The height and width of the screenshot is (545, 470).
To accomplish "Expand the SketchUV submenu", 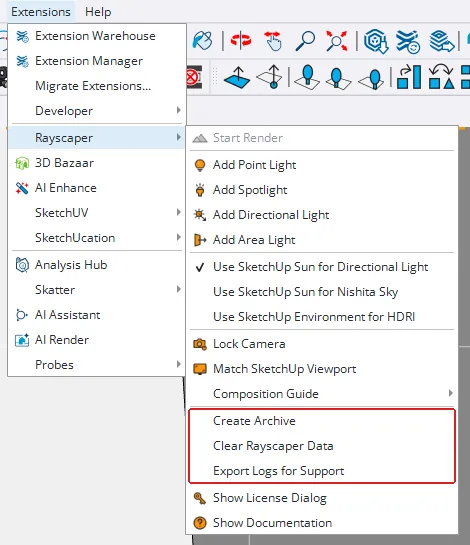I will [x=97, y=213].
